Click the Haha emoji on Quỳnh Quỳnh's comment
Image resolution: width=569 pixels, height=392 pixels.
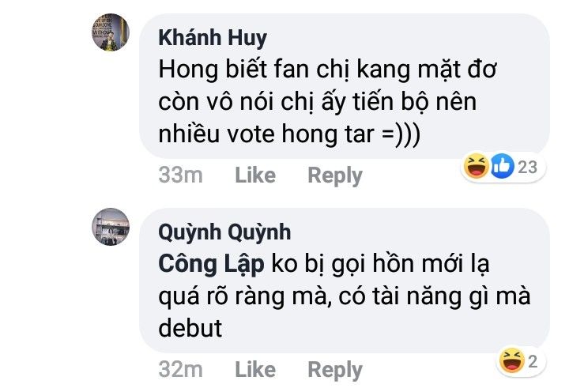pyautogui.click(x=512, y=362)
